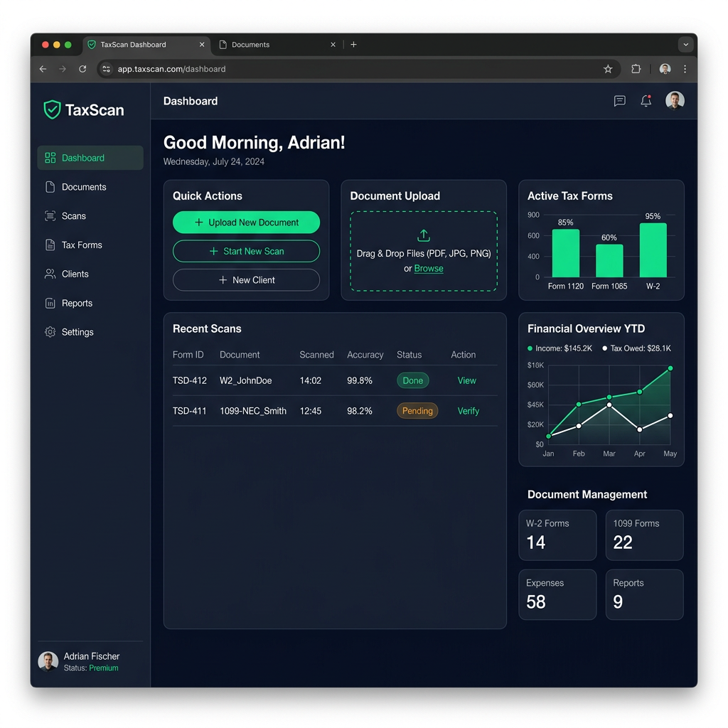Open Scans in the sidebar
The width and height of the screenshot is (728, 728).
pos(90,216)
